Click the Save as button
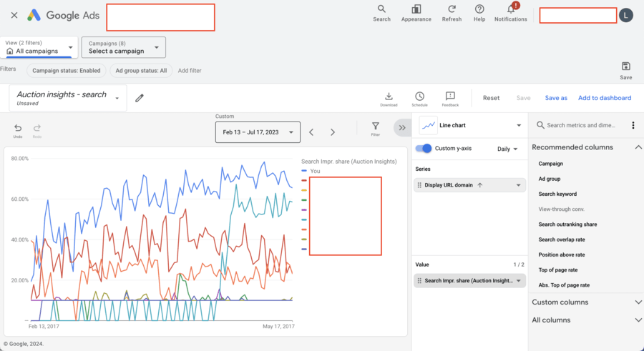 pyautogui.click(x=556, y=98)
